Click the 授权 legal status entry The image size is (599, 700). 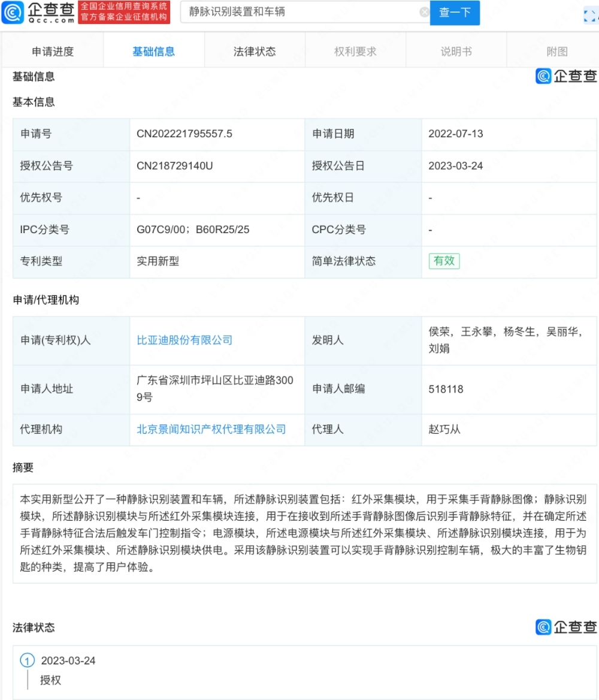click(50, 680)
